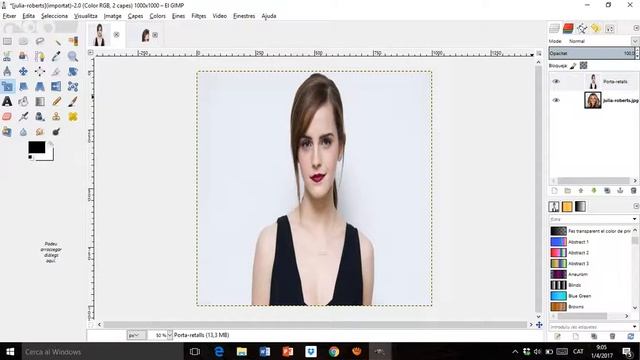640x360 pixels.
Task: Open the Fitxer menu
Action: pyautogui.click(x=9, y=16)
